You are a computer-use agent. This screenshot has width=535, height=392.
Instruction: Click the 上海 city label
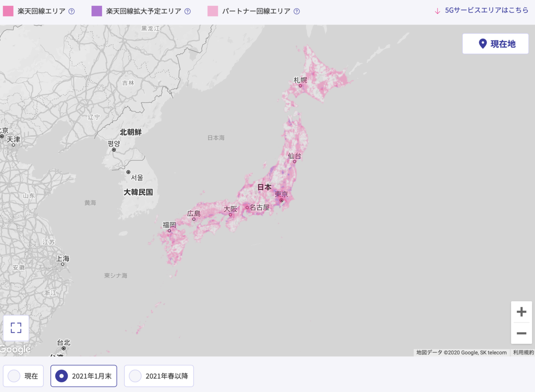click(63, 259)
